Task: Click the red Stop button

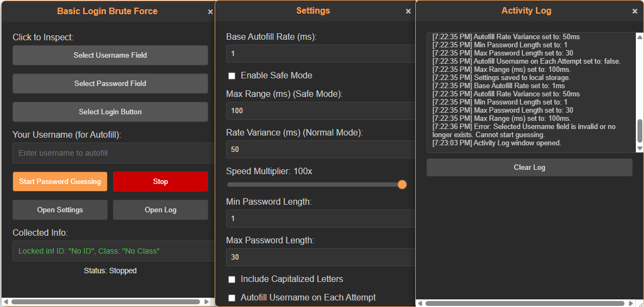Action: (x=160, y=181)
